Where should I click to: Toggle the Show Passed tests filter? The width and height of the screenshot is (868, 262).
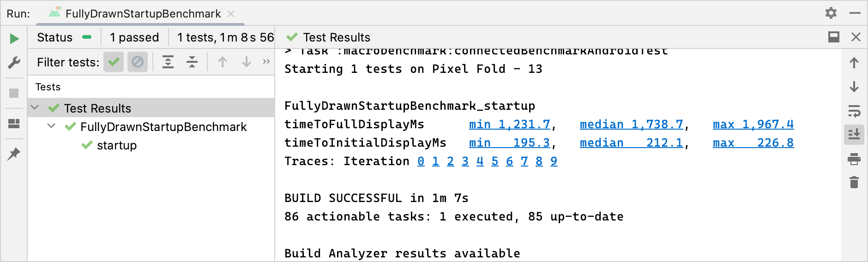[x=114, y=62]
